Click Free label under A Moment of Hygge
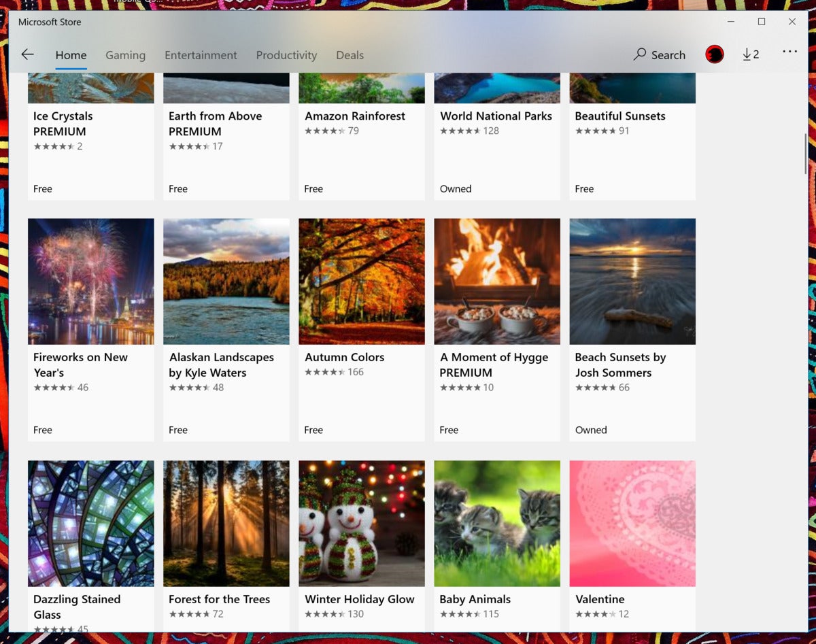Image resolution: width=816 pixels, height=644 pixels. (449, 430)
